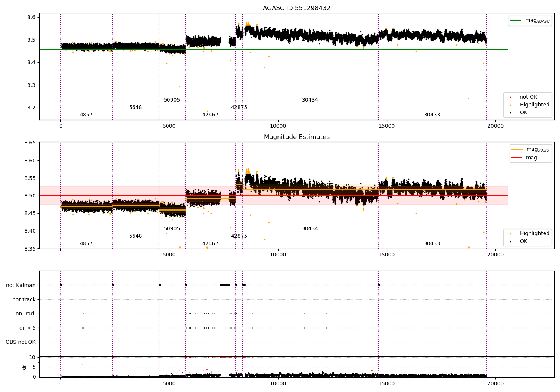Viewport: 560px width, 392px height.
Task: Click 'OK' entry in the Magnitude Estimates legend
Action: [x=523, y=242]
